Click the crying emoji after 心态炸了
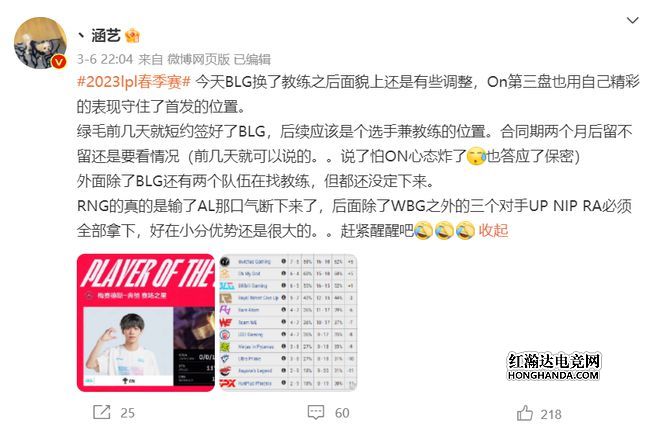Screen dimensions: 660x433 476,157
